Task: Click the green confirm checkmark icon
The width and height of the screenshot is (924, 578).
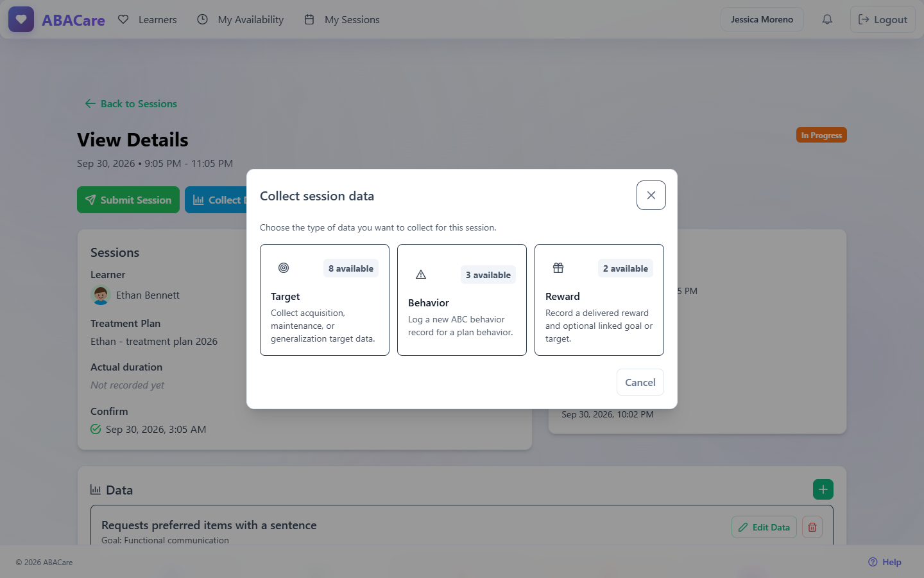Action: pyautogui.click(x=96, y=429)
